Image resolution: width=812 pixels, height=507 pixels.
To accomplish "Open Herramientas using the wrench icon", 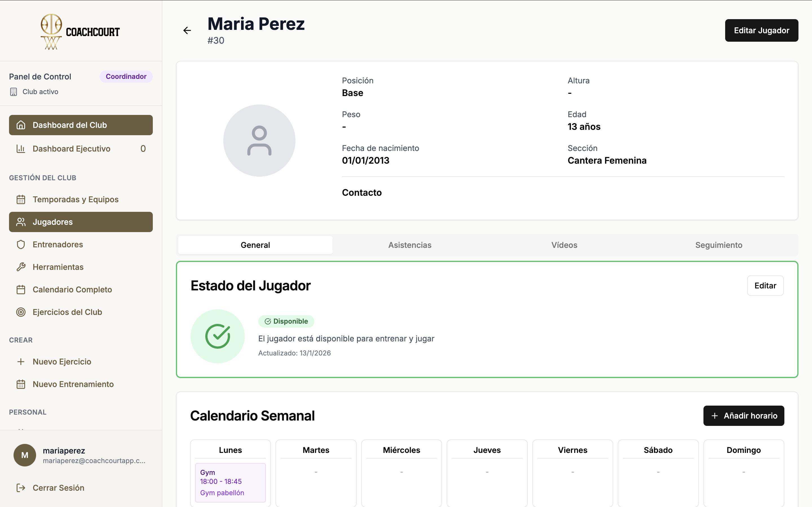I will pos(21,267).
